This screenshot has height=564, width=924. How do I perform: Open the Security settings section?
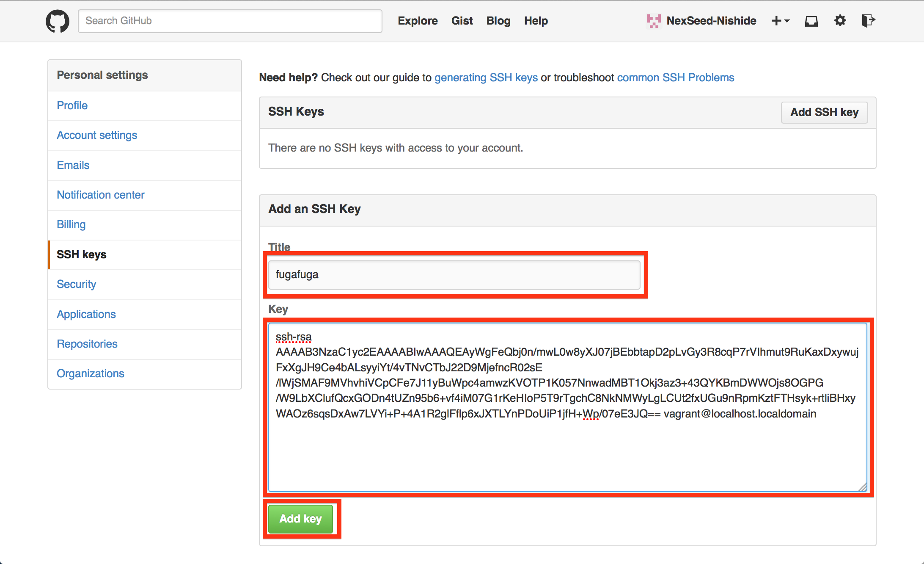click(x=76, y=284)
